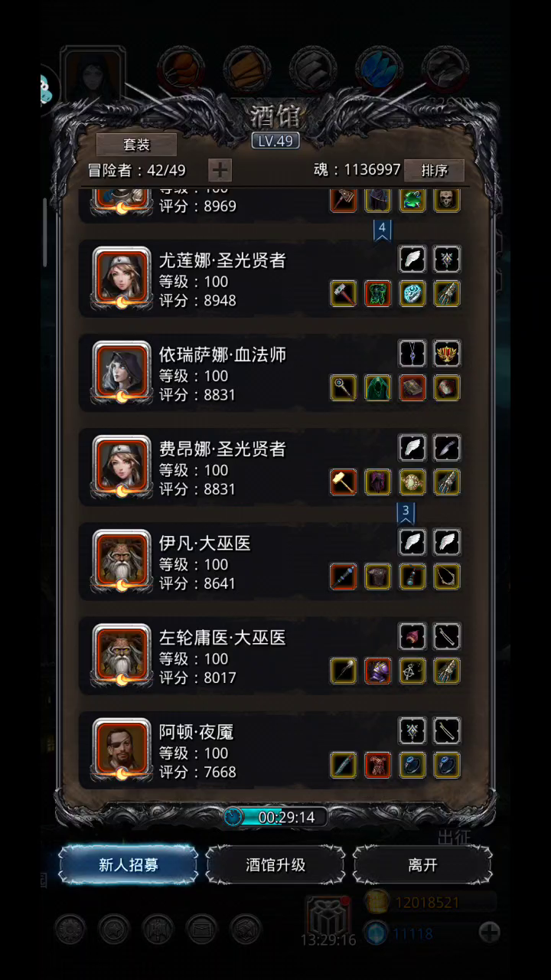Tap the red armor icon for 阿顿·夜魔
This screenshot has height=980, width=551.
377,765
